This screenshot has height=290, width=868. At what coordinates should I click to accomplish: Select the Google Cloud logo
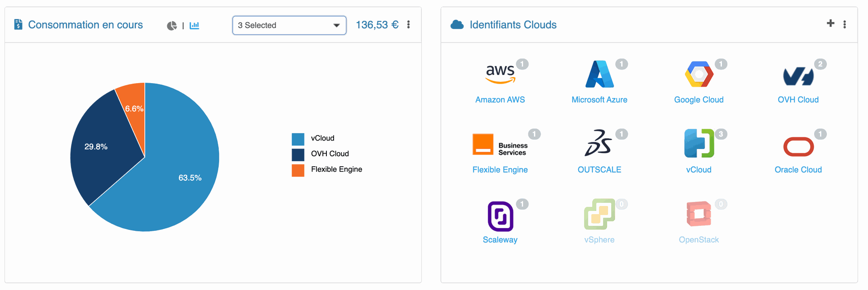coord(699,74)
